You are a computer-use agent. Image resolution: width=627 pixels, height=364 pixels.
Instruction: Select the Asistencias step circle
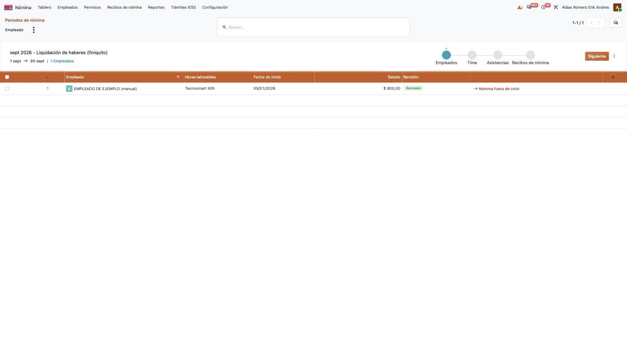(x=498, y=55)
